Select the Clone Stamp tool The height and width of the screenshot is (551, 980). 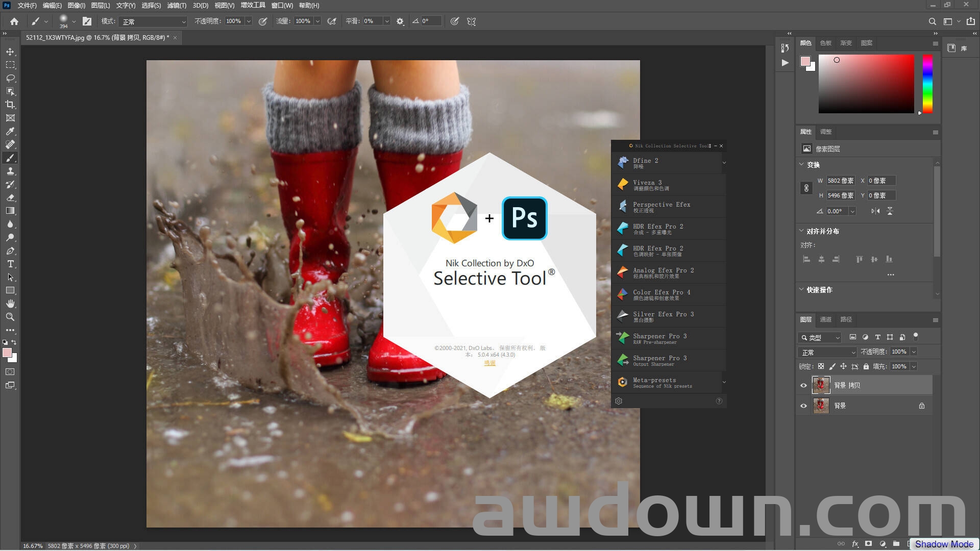(10, 171)
